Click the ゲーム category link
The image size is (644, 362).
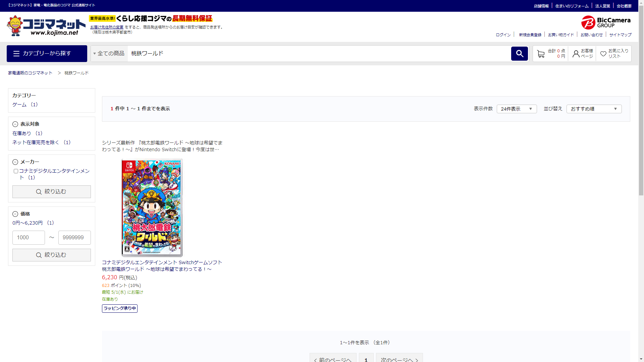click(19, 105)
